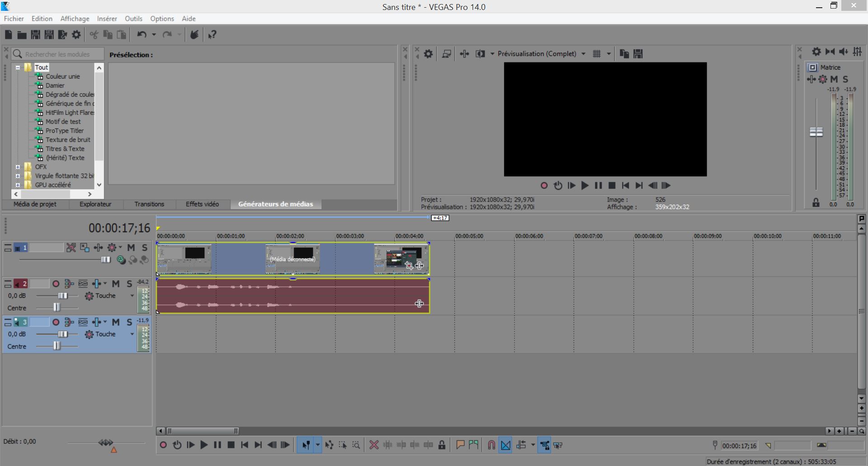Solo video track 1
Viewport: 868px width, 466px height.
[x=145, y=248]
